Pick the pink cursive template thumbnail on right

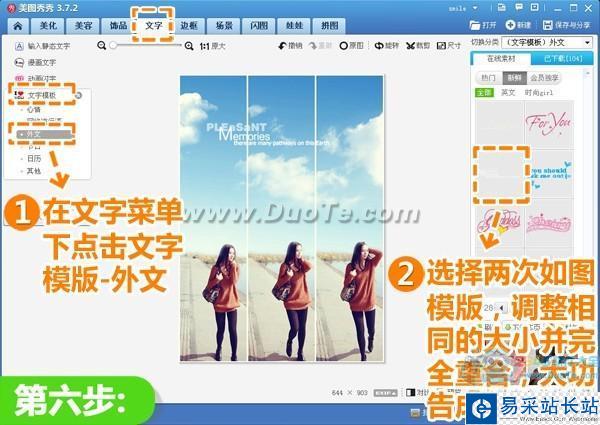(x=549, y=224)
